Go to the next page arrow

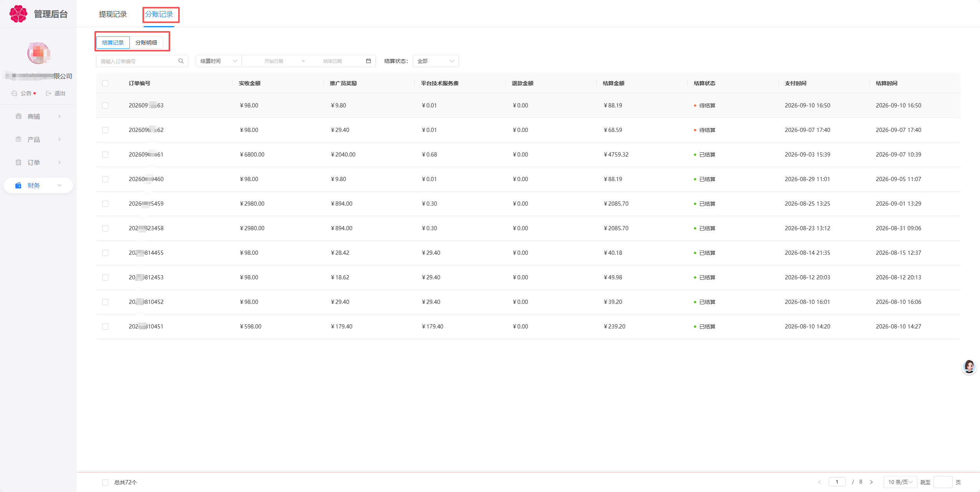[x=871, y=482]
